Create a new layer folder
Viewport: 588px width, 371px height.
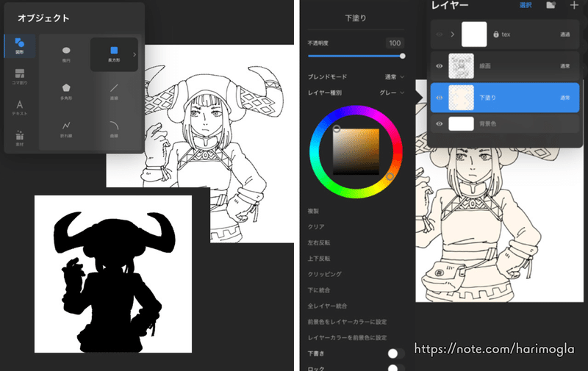coord(551,5)
